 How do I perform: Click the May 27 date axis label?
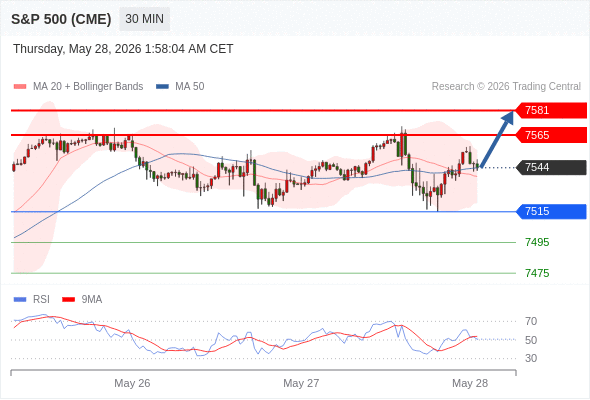(301, 383)
